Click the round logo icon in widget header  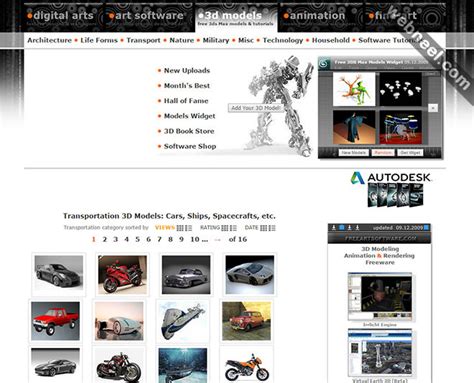tap(324, 63)
